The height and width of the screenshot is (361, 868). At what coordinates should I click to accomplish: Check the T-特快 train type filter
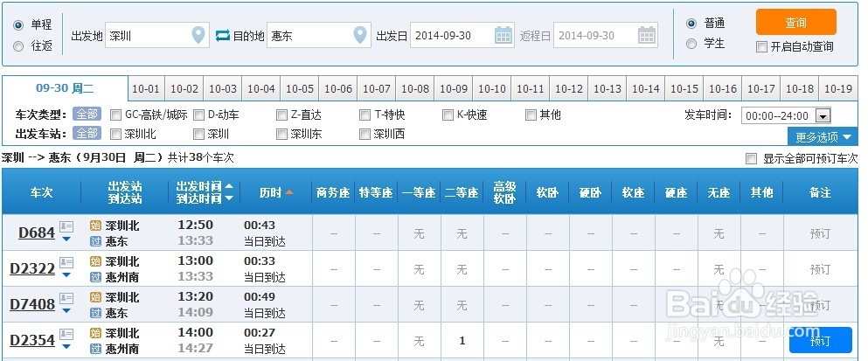365,115
